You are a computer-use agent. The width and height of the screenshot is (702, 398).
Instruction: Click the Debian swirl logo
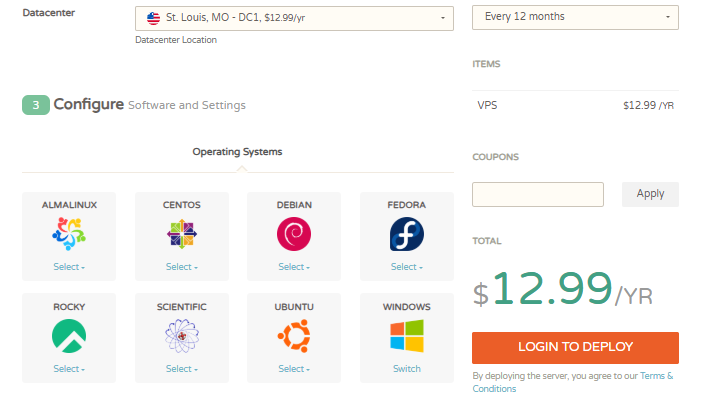294,234
